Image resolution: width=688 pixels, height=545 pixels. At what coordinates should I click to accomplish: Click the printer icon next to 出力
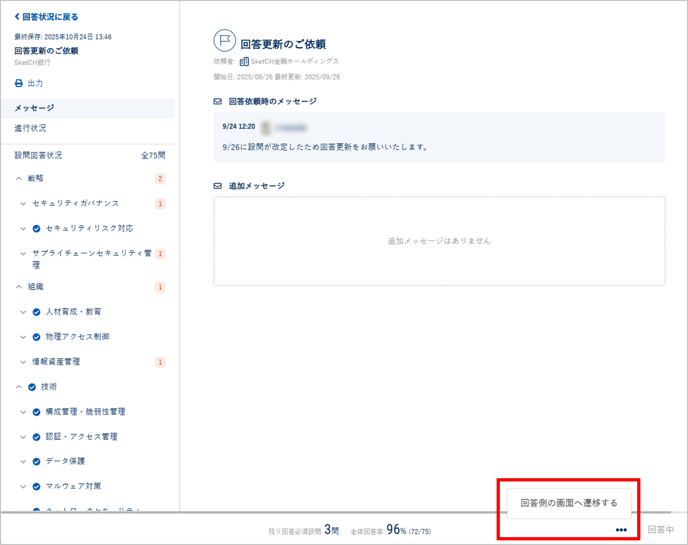point(18,84)
